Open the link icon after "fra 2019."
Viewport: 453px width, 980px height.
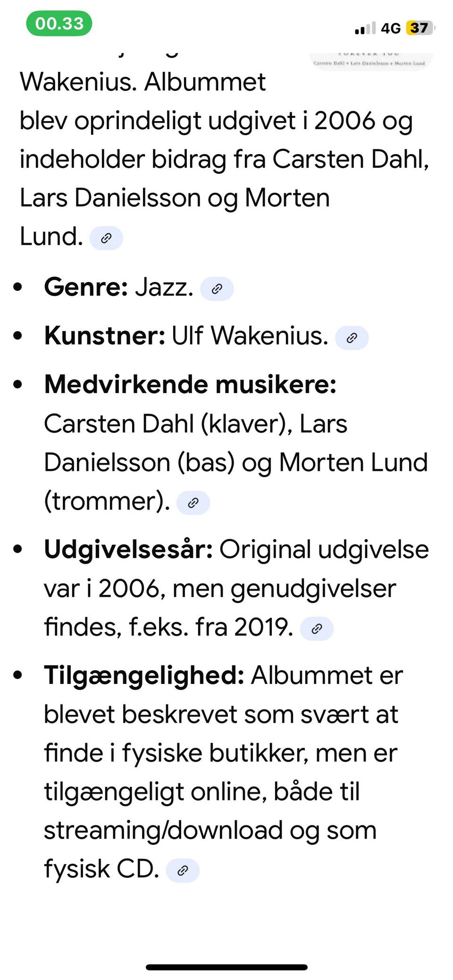(317, 629)
